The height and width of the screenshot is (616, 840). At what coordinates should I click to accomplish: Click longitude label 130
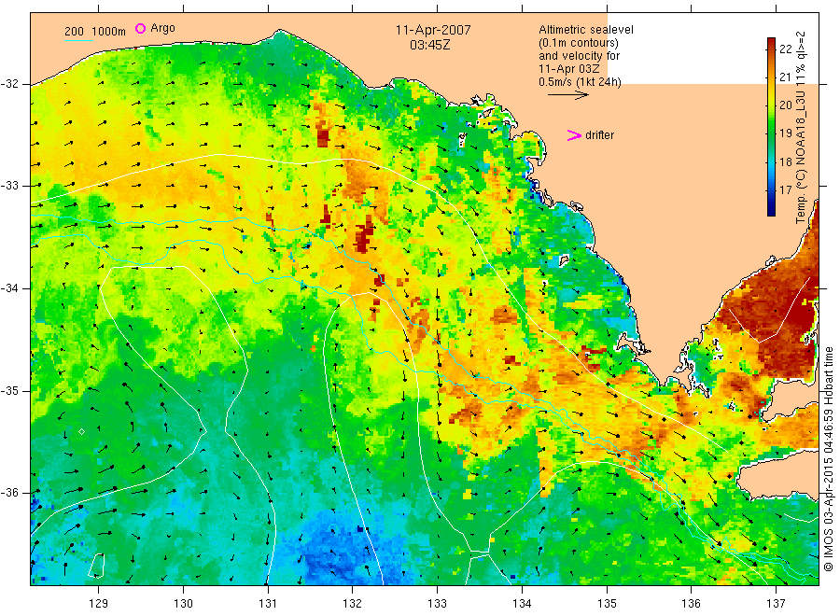(183, 604)
